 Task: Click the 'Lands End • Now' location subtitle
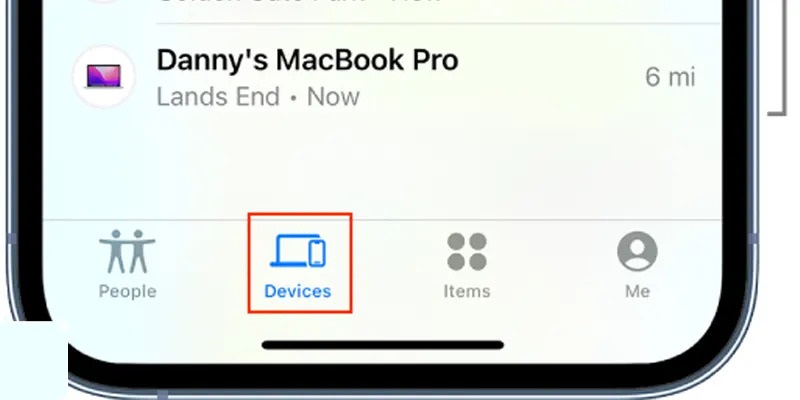click(x=258, y=97)
